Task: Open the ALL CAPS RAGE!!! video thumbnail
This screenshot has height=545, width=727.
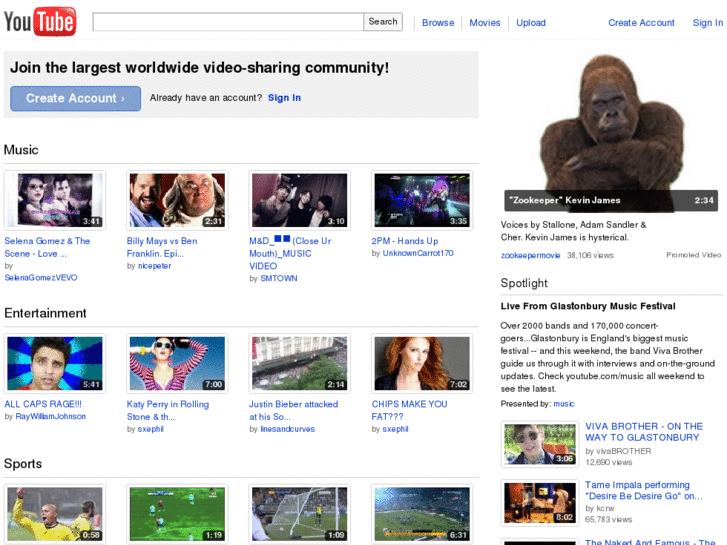Action: pos(54,363)
